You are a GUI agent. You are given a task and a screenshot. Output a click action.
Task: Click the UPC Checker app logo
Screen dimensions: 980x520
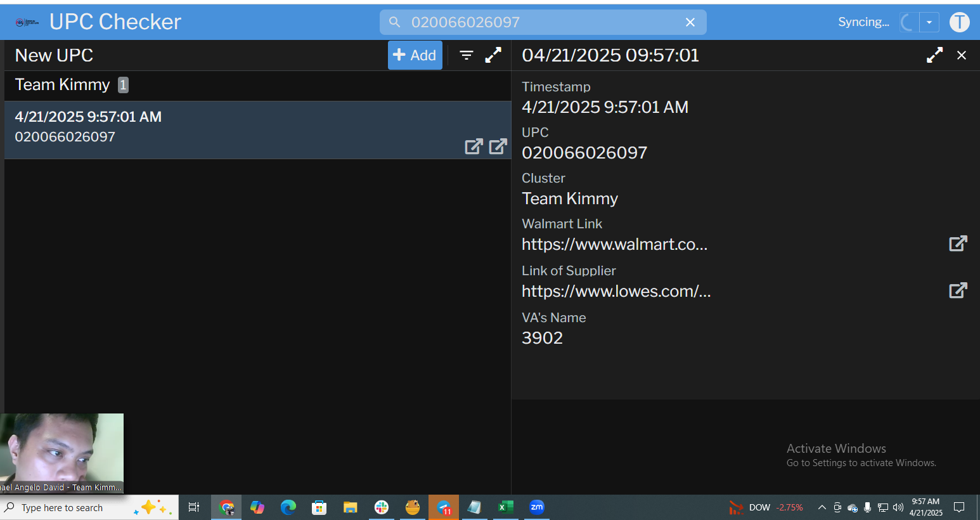[27, 22]
